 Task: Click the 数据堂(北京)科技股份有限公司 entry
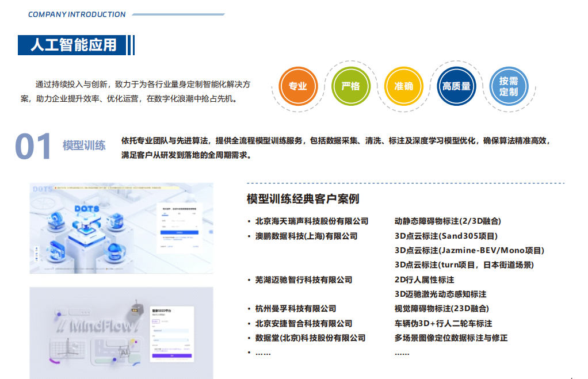click(x=311, y=338)
